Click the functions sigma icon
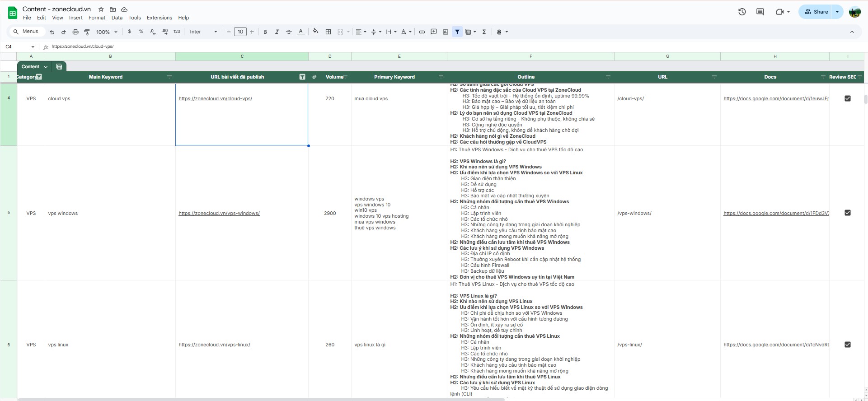This screenshot has width=868, height=401. click(484, 32)
